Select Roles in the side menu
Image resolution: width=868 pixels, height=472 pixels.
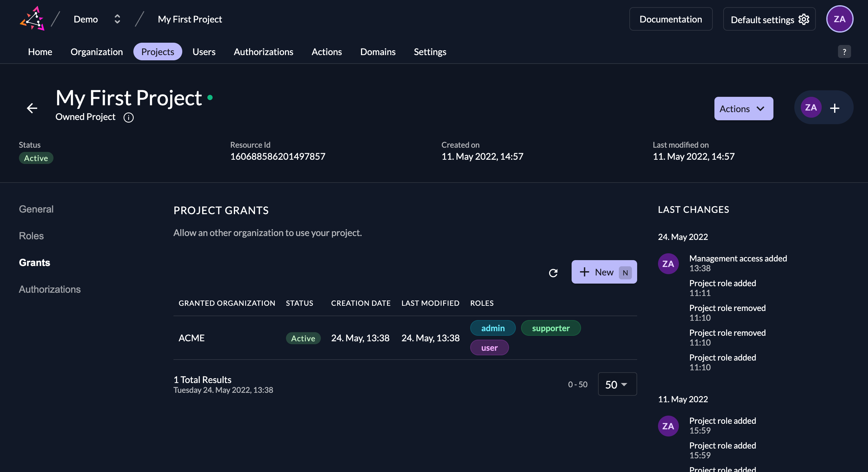[x=31, y=235]
